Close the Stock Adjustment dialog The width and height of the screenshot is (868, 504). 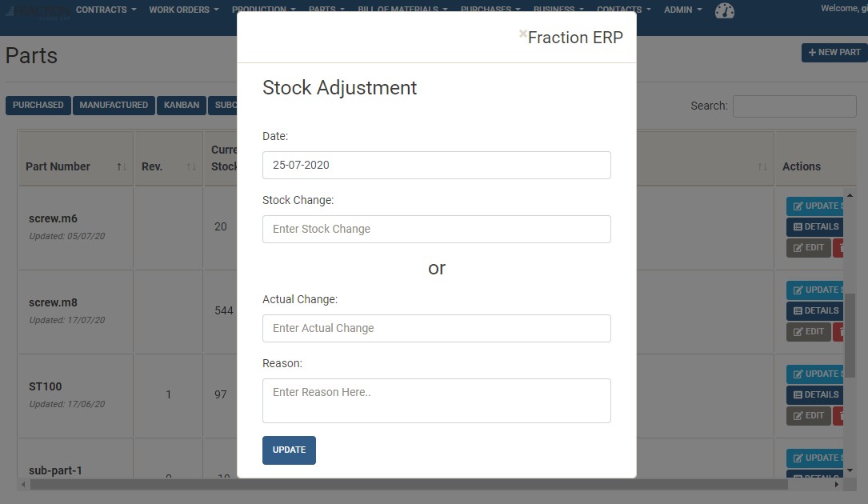(522, 34)
